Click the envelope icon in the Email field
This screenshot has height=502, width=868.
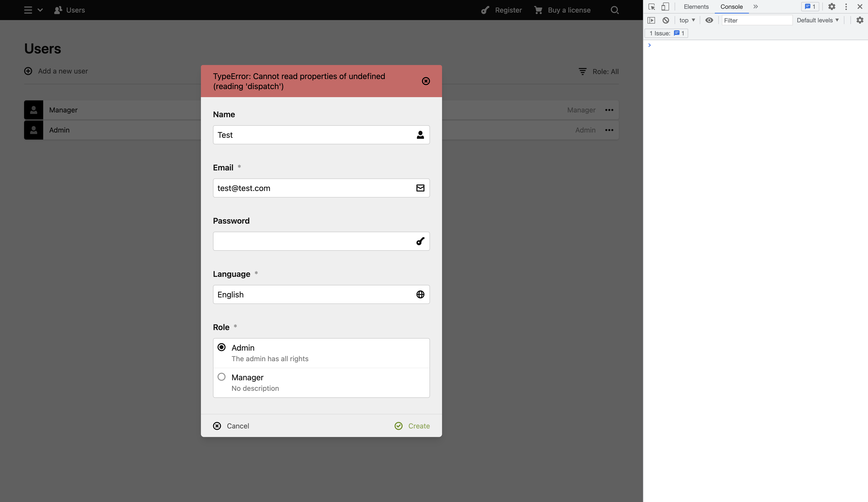pyautogui.click(x=420, y=188)
